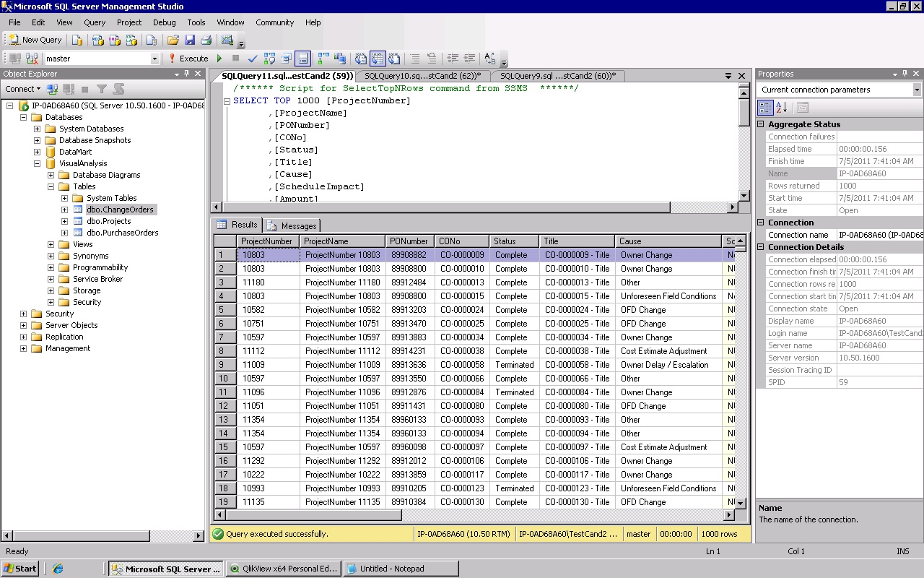Open the Query menu
The image size is (924, 578).
[95, 22]
